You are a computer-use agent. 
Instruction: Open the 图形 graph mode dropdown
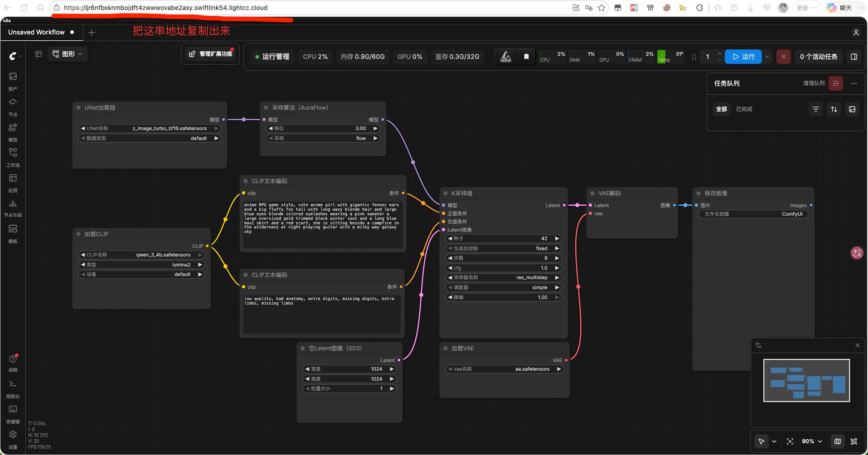click(68, 54)
